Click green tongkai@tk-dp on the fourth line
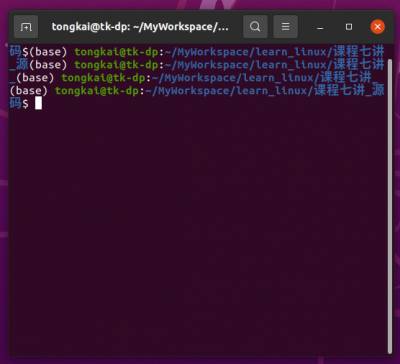Image resolution: width=400 pixels, height=364 pixels. pyautogui.click(x=97, y=91)
